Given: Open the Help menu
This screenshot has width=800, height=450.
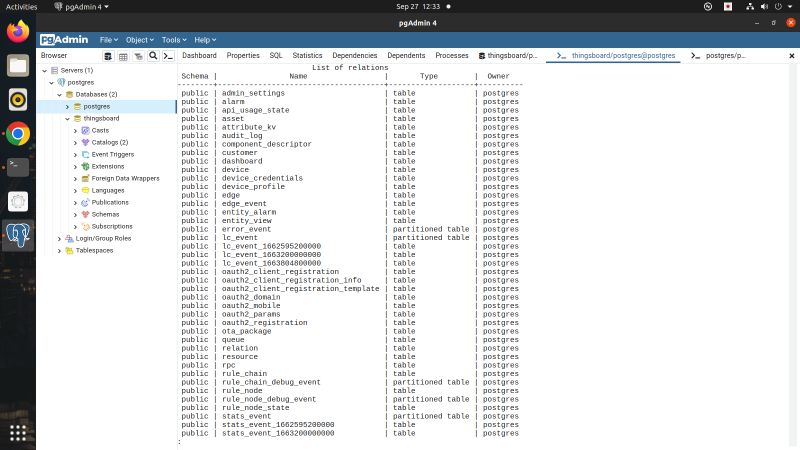Looking at the screenshot, I should (x=205, y=40).
